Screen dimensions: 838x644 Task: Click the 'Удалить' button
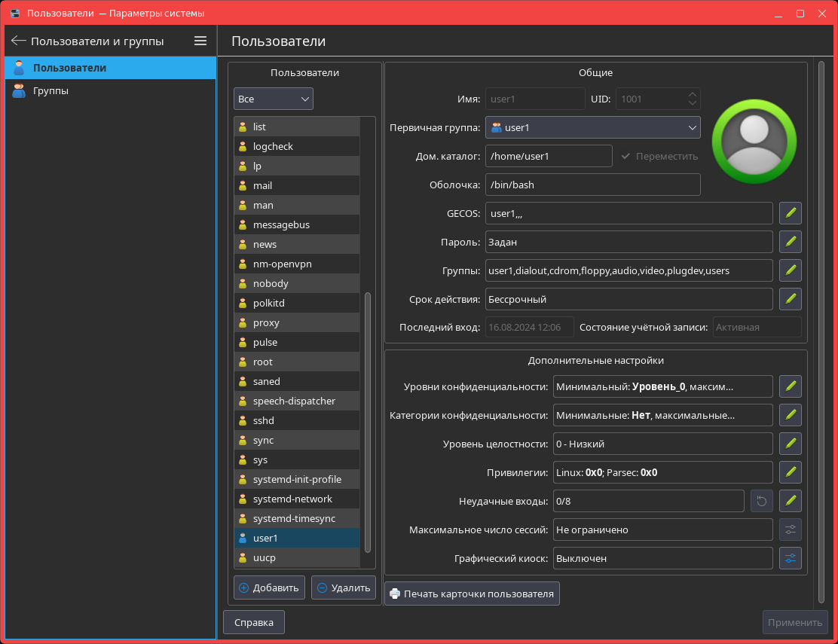click(x=343, y=588)
